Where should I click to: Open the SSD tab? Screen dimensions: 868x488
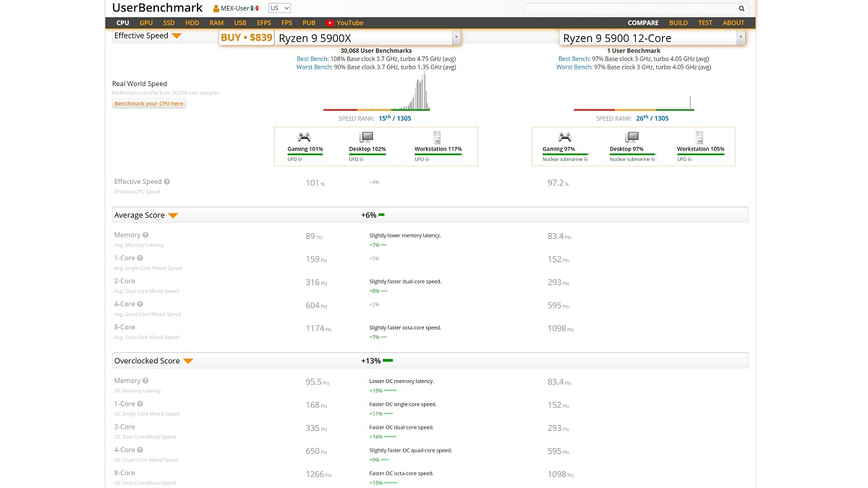(169, 23)
